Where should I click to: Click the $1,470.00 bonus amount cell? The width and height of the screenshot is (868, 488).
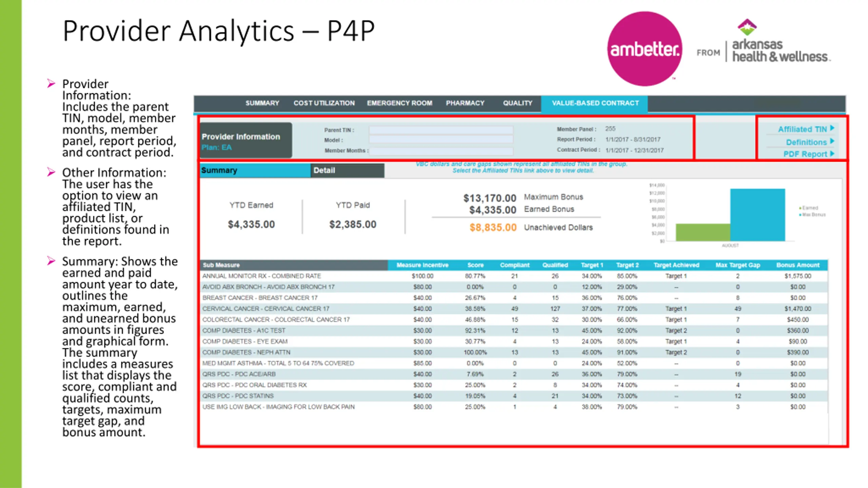point(797,309)
